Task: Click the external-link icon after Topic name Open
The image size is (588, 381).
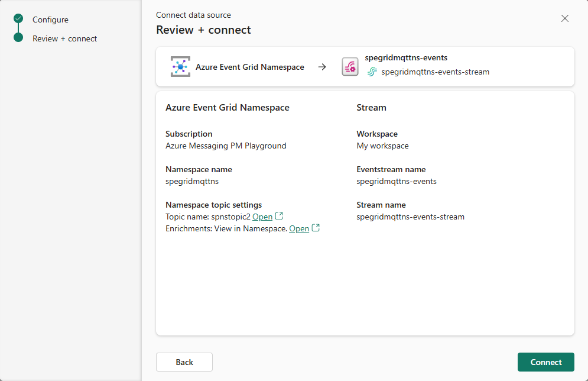Action: 278,216
